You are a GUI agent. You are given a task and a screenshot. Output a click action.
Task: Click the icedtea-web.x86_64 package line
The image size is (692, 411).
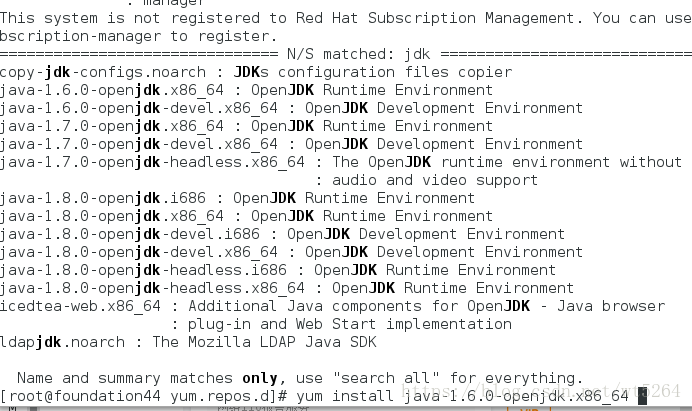tap(332, 306)
